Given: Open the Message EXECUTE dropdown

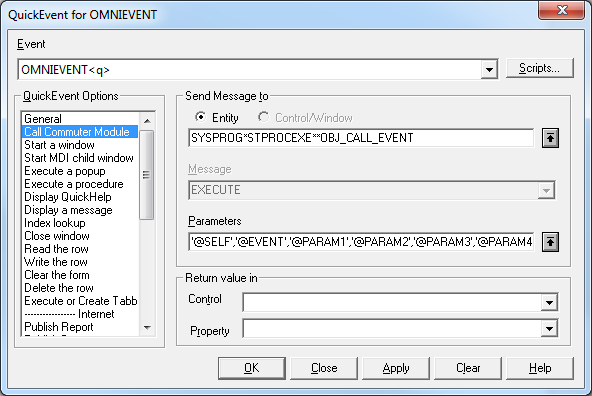Looking at the screenshot, I should [x=546, y=190].
